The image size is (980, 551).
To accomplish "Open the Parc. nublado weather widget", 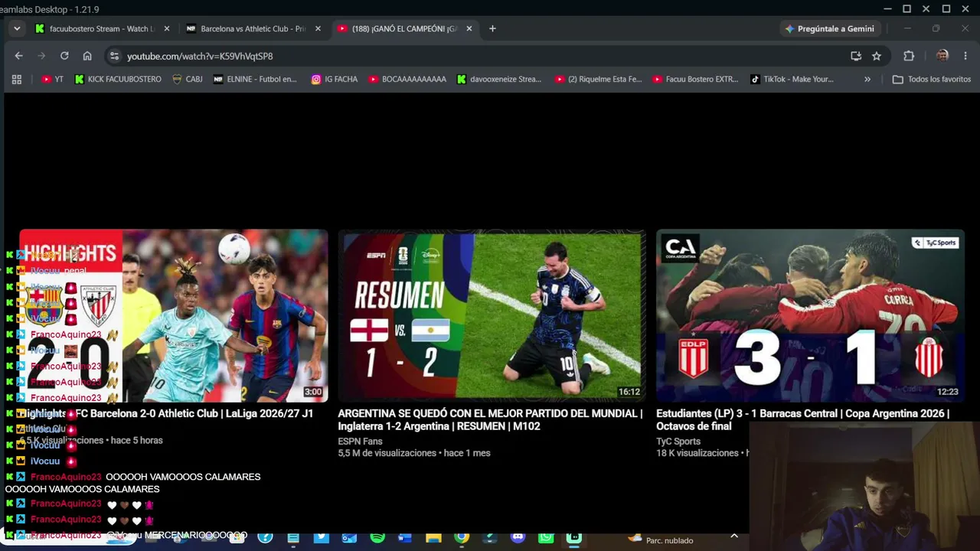I will (x=661, y=540).
